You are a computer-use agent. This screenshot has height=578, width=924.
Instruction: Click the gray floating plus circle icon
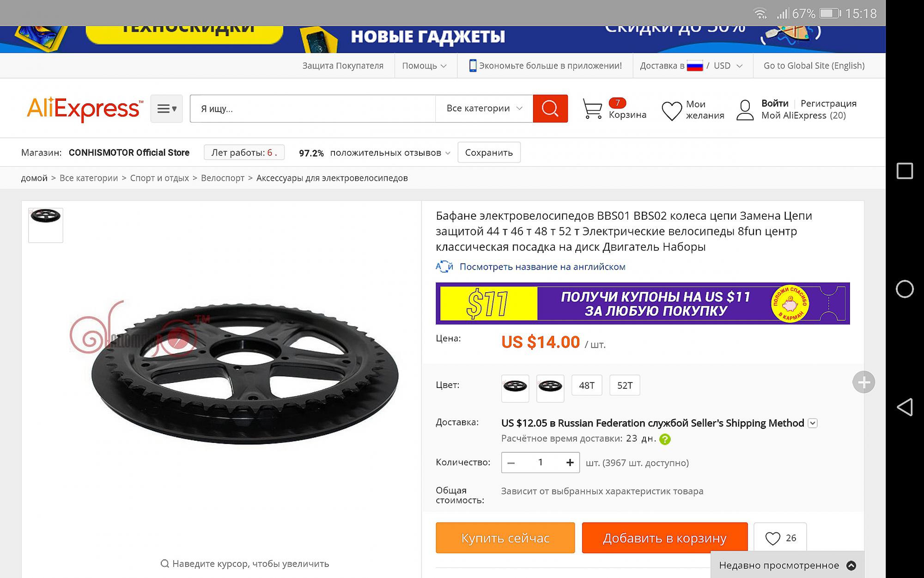(x=863, y=382)
